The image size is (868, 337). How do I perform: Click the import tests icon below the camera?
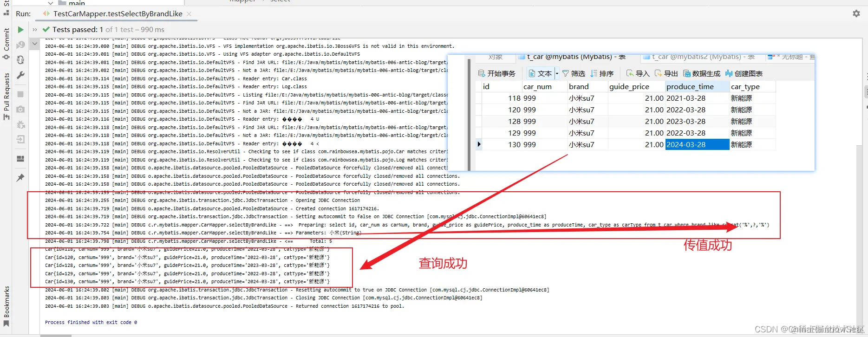tap(20, 124)
